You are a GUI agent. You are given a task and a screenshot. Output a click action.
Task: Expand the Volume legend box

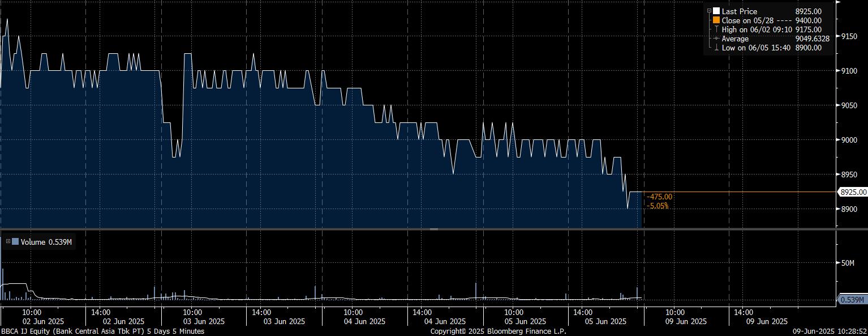tap(8, 241)
